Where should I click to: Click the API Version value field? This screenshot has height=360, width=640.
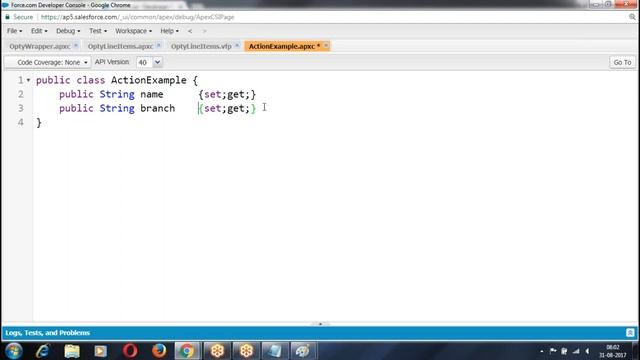(145, 62)
